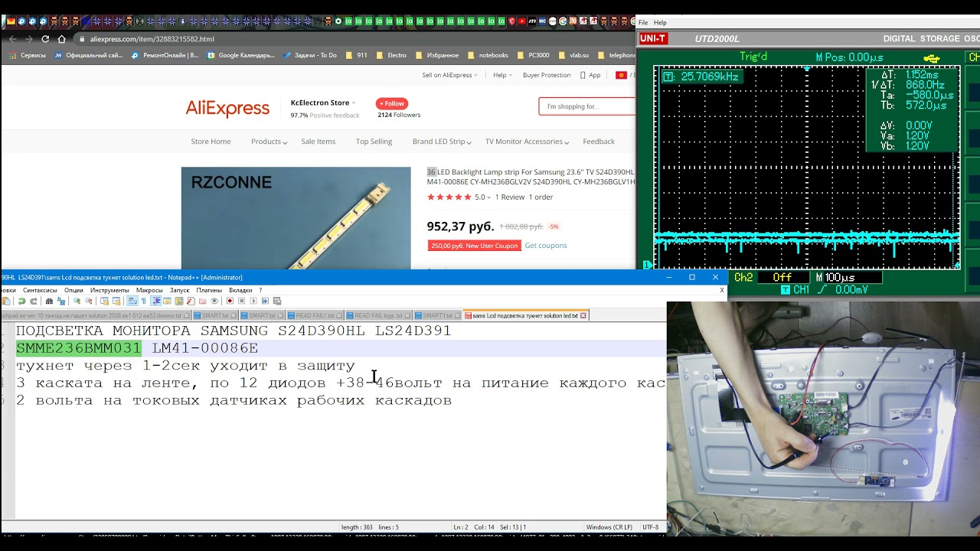Viewport: 980px width, 551px height.
Task: Open the Google Календарь bookmark
Action: (x=240, y=55)
